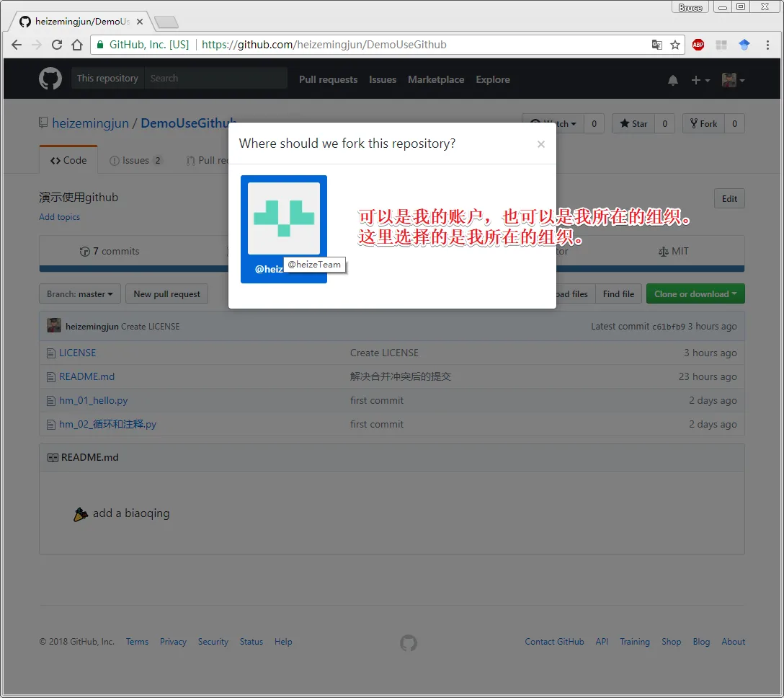Click the LICENSE file icon
784x698 pixels.
(x=51, y=353)
